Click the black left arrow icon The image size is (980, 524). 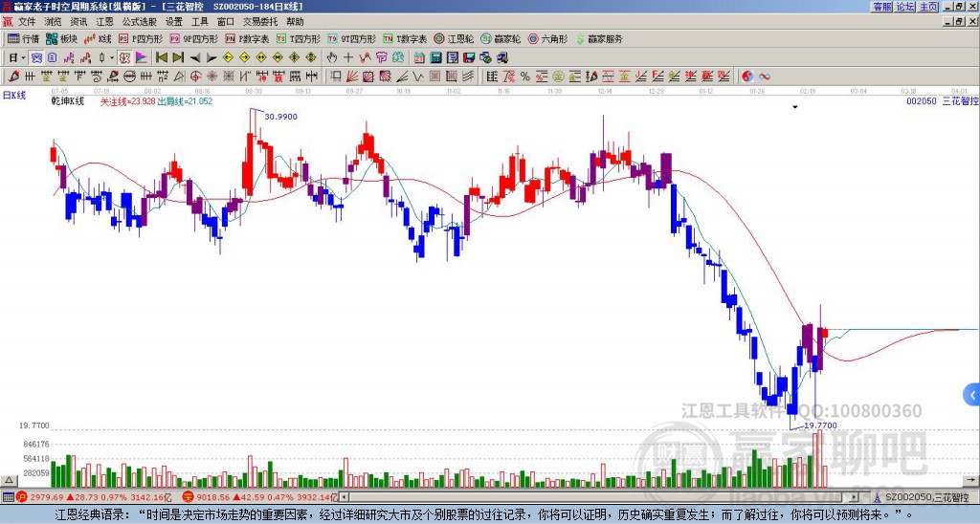pos(195,58)
